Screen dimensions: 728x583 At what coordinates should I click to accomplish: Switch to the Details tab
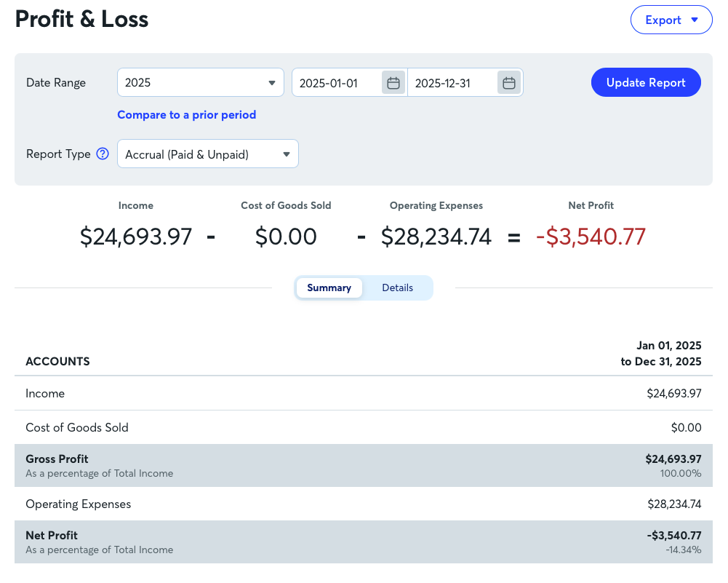(398, 287)
